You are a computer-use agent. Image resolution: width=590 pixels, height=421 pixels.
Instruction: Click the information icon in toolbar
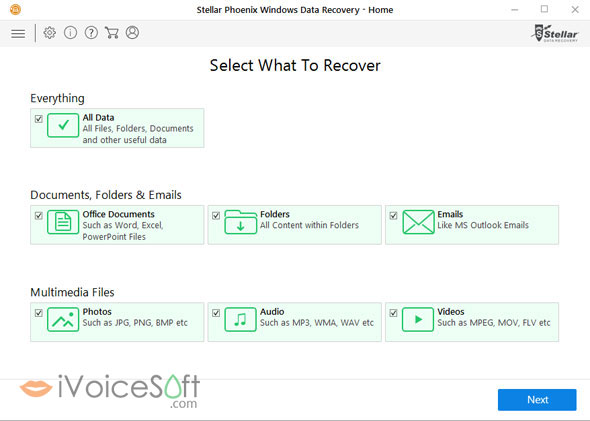(x=70, y=33)
